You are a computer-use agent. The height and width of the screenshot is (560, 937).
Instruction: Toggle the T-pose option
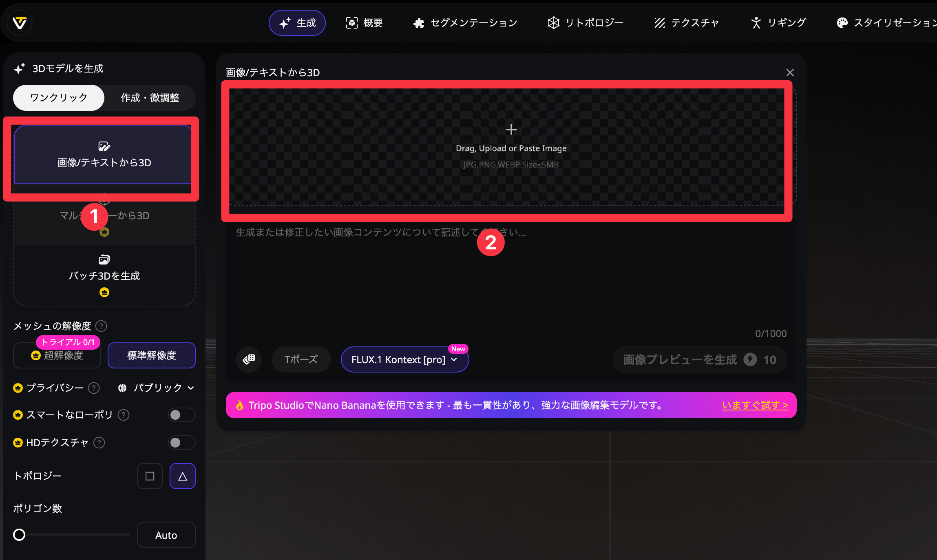tap(301, 359)
